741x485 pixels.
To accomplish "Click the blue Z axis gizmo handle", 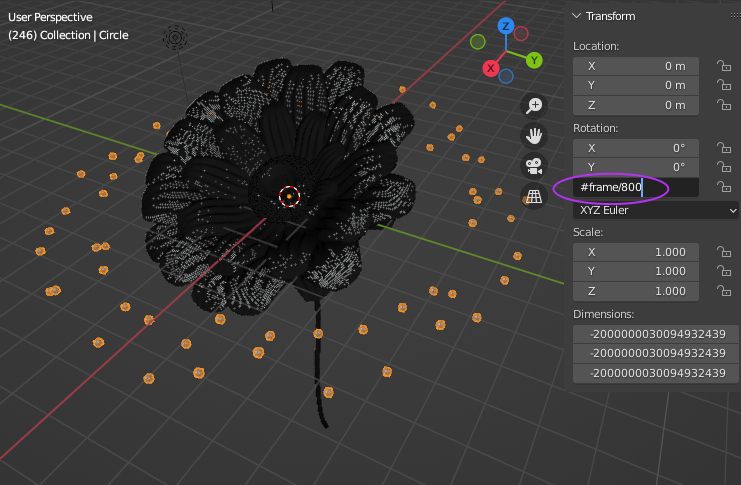I will click(x=506, y=26).
